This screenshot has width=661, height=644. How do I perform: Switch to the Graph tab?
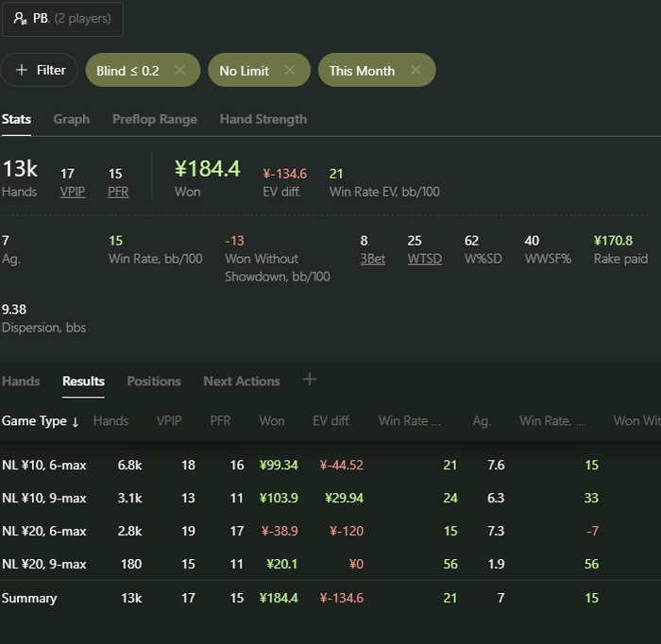(x=72, y=119)
